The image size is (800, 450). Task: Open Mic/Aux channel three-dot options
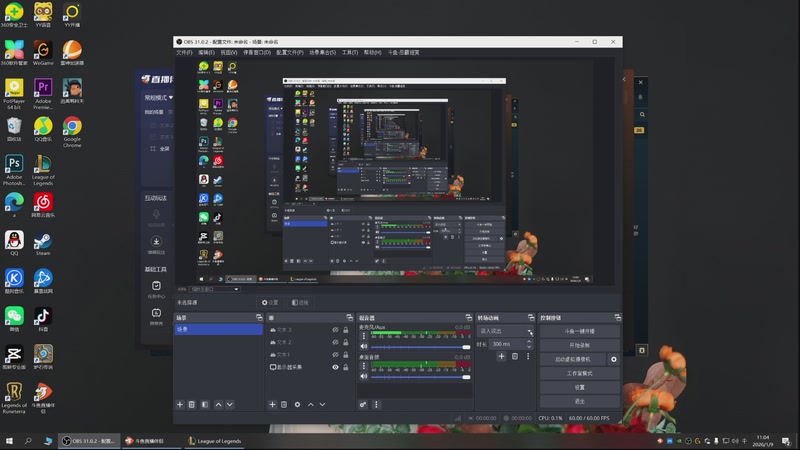(x=364, y=336)
